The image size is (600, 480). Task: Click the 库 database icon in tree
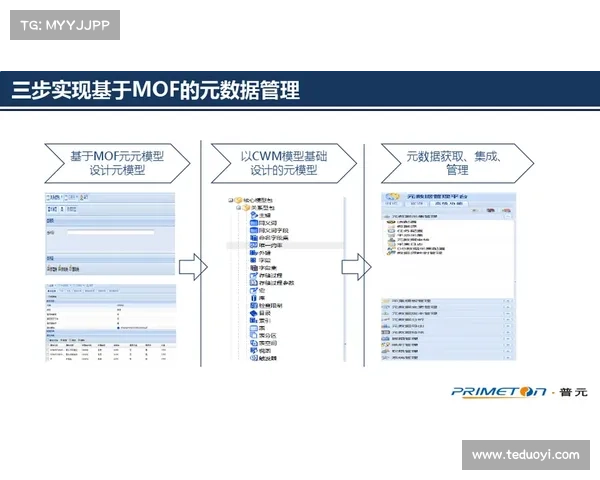pyautogui.click(x=253, y=297)
